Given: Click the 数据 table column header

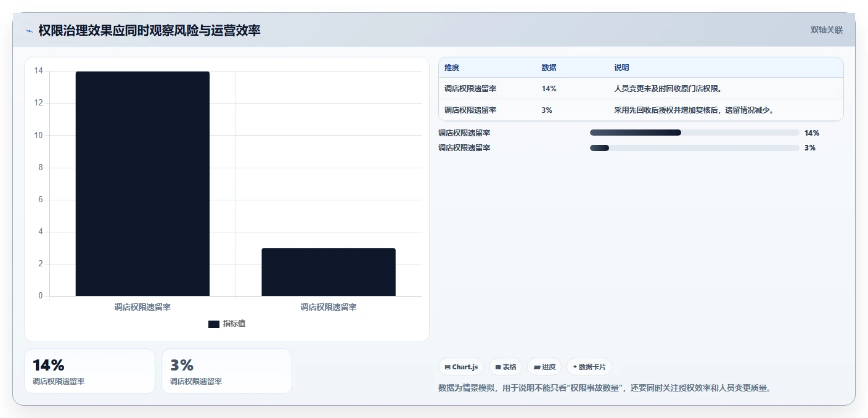Looking at the screenshot, I should pyautogui.click(x=549, y=68).
